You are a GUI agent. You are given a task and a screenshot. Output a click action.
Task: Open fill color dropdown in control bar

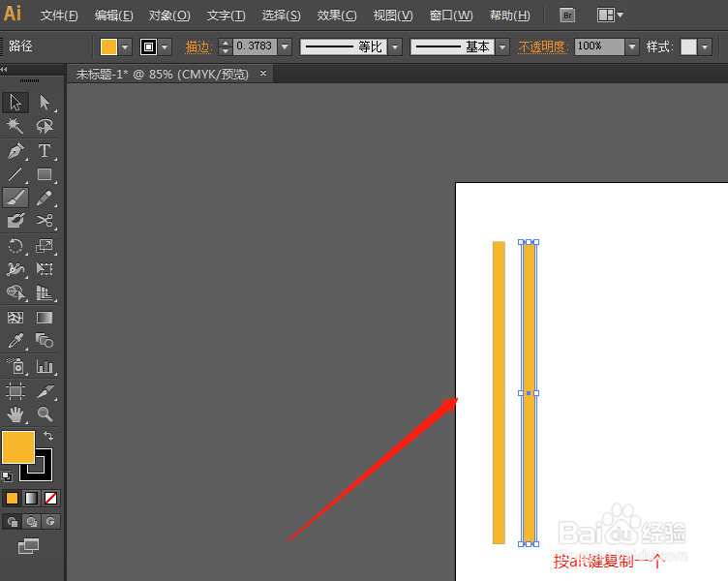point(125,46)
